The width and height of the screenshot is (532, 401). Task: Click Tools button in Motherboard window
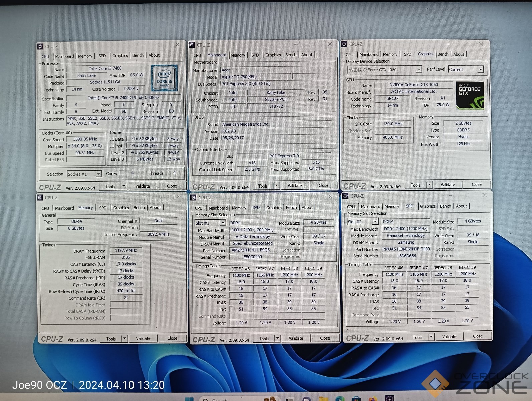[x=263, y=186]
